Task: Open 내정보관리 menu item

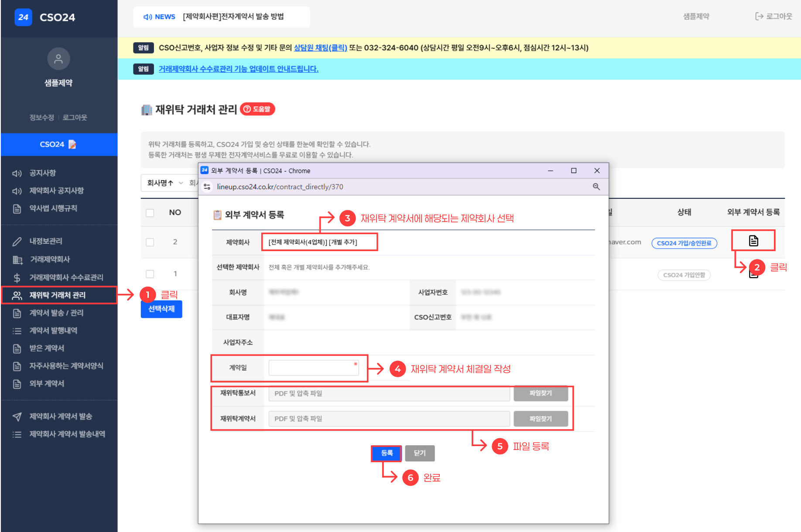Action: (x=46, y=241)
